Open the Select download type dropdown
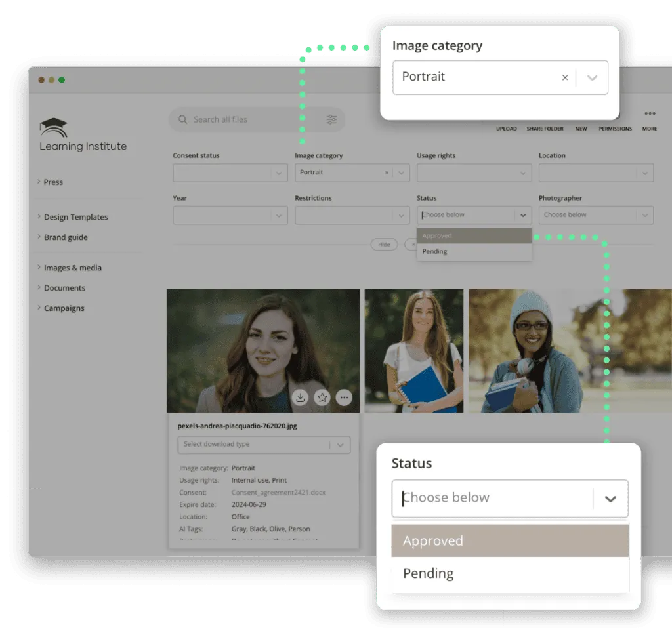 tap(264, 445)
